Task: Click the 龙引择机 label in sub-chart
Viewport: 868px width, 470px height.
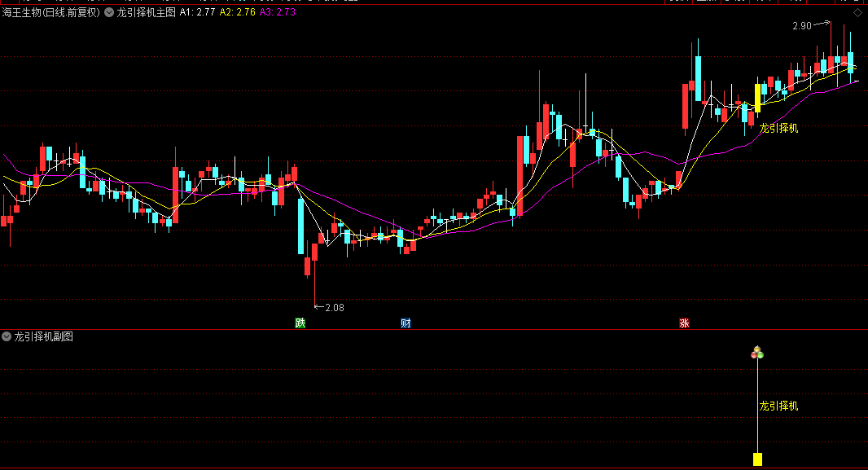Action: point(779,406)
